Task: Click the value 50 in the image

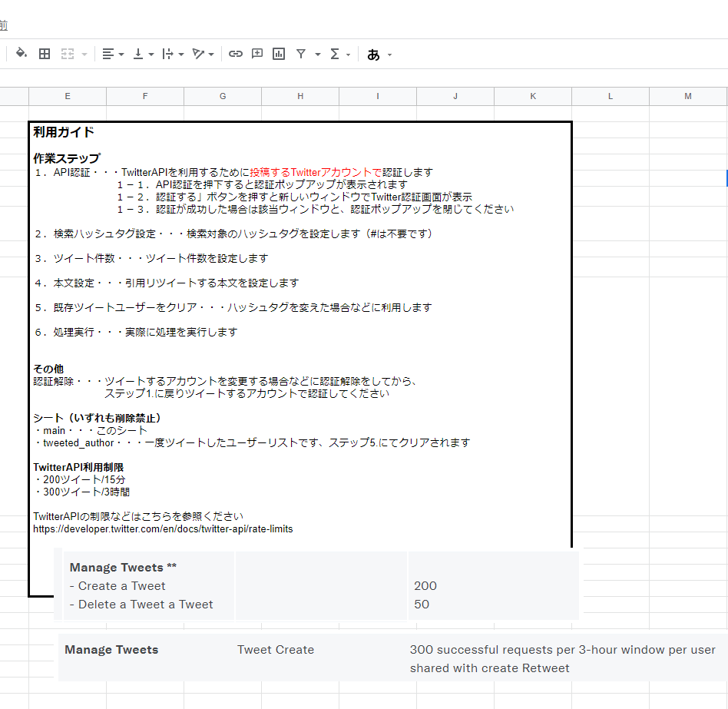Action: tap(422, 605)
